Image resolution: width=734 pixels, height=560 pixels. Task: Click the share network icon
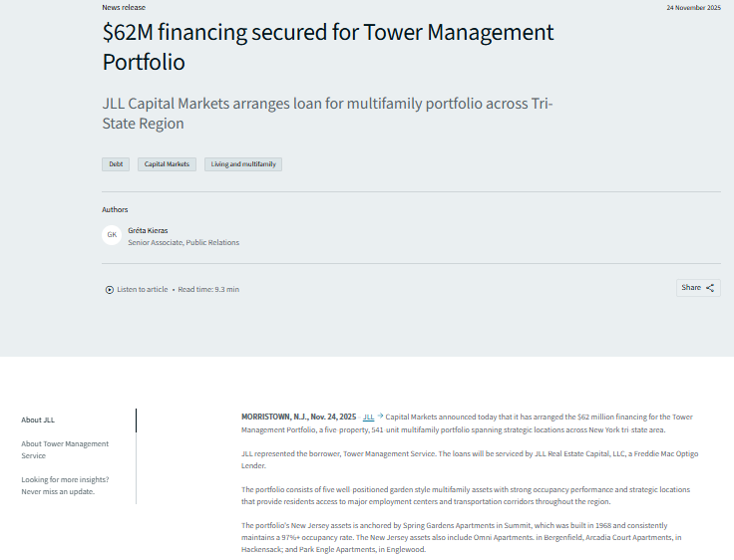coord(710,288)
